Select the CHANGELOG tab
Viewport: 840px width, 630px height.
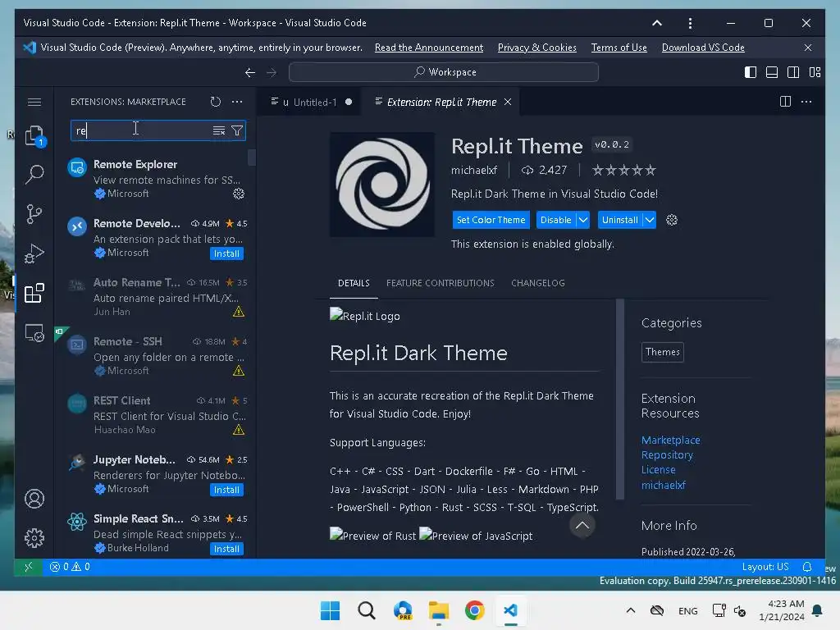538,283
